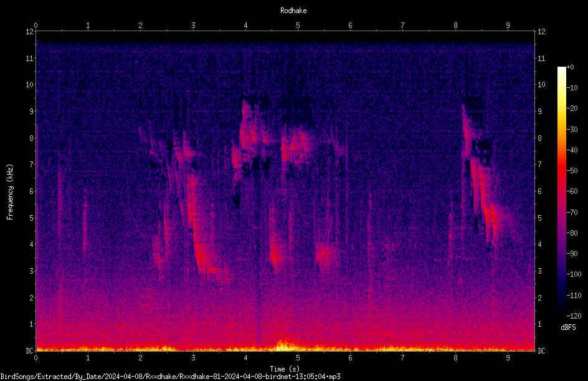Click the dBFS unit label
The image size is (588, 381).
[x=568, y=327]
